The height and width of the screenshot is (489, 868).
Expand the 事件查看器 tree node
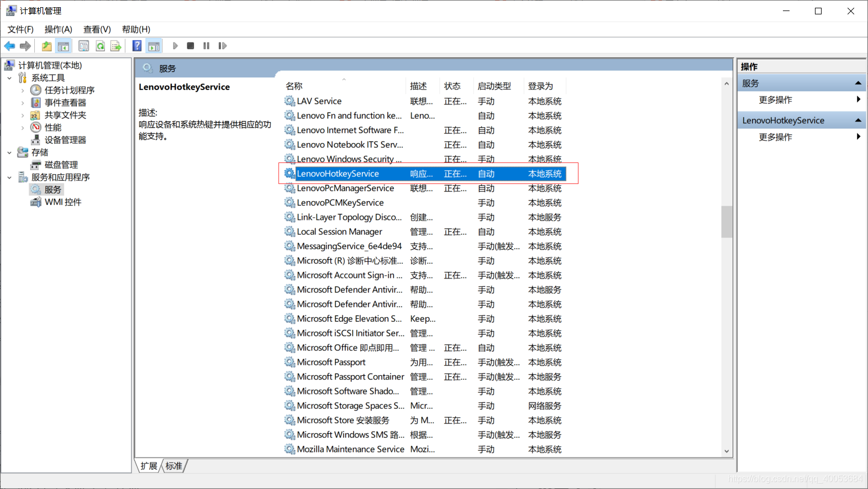click(23, 103)
